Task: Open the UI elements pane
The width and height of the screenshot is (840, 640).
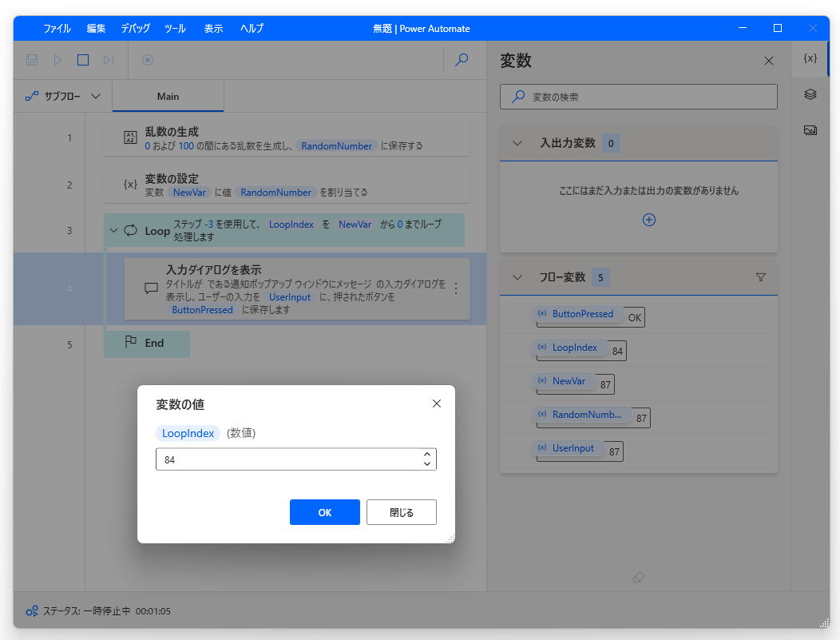Action: click(x=810, y=94)
